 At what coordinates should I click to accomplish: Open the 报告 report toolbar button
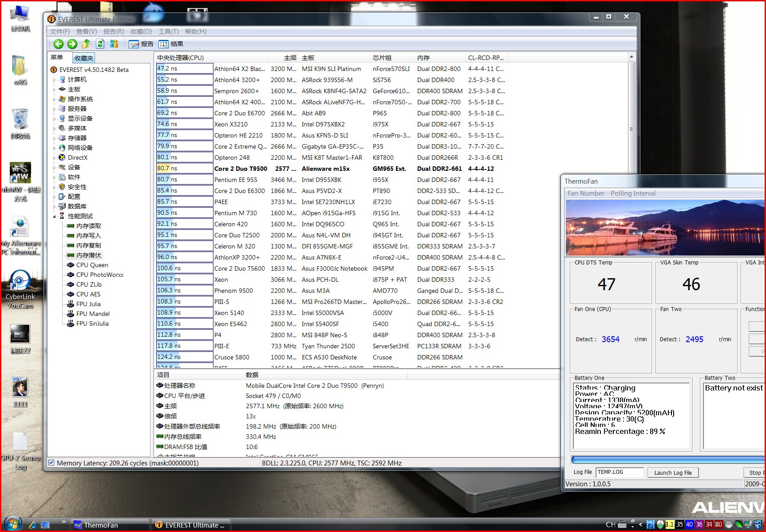tap(141, 44)
